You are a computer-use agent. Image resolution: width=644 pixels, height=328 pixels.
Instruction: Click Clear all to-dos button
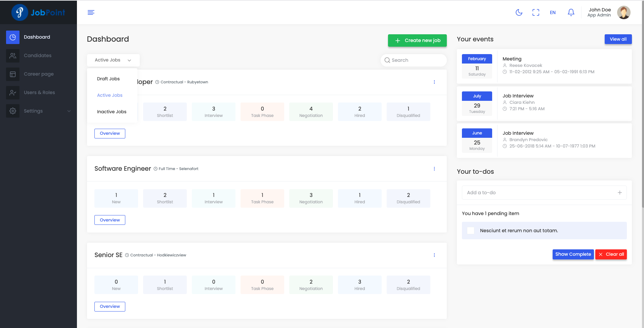(611, 254)
